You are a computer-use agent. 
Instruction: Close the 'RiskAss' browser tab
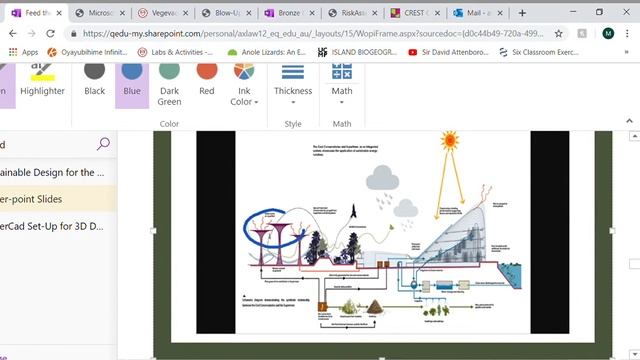375,13
